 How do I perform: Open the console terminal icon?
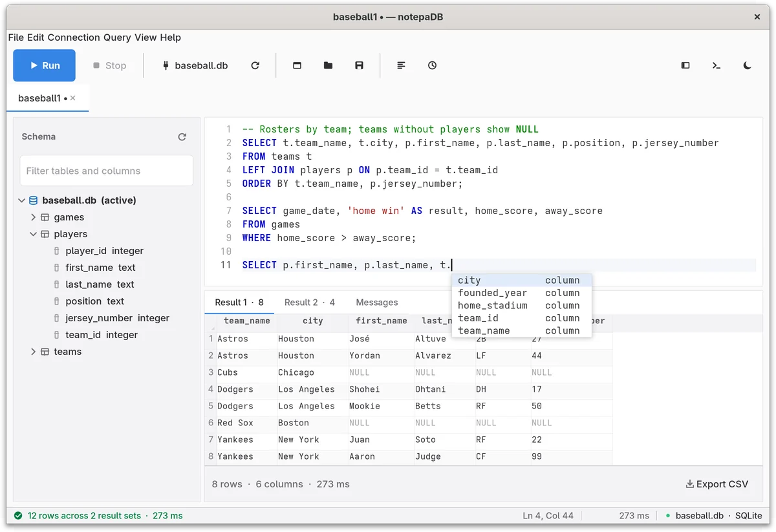coord(717,65)
